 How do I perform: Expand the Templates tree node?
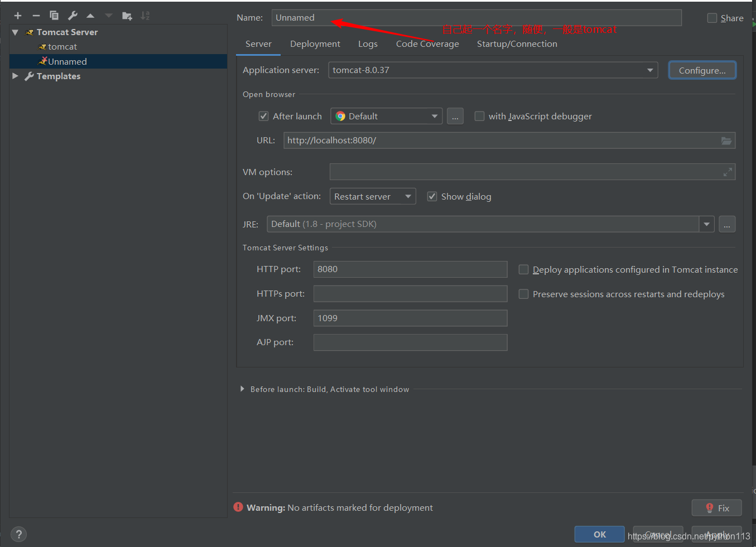[15, 76]
